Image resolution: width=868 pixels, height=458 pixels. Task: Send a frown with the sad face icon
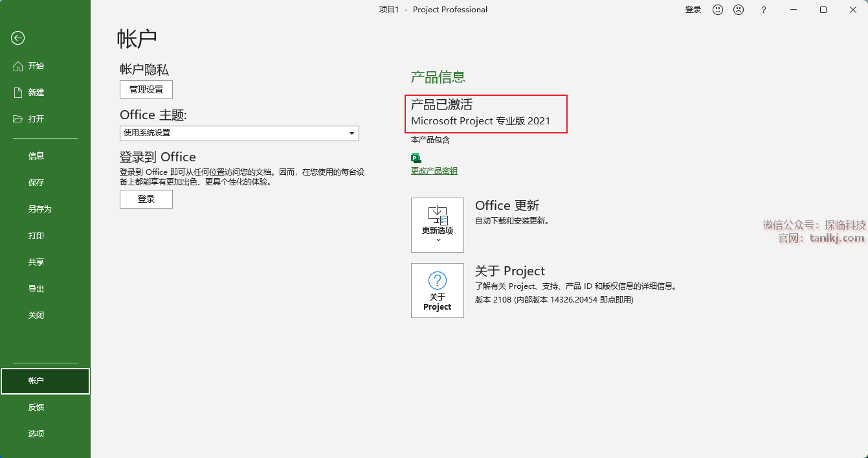739,10
